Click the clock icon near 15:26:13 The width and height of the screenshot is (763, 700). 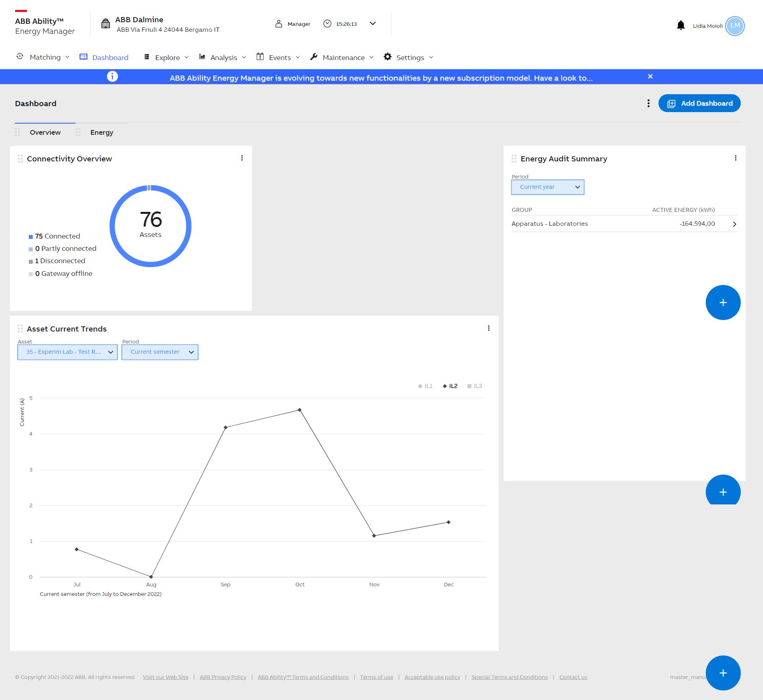point(327,24)
